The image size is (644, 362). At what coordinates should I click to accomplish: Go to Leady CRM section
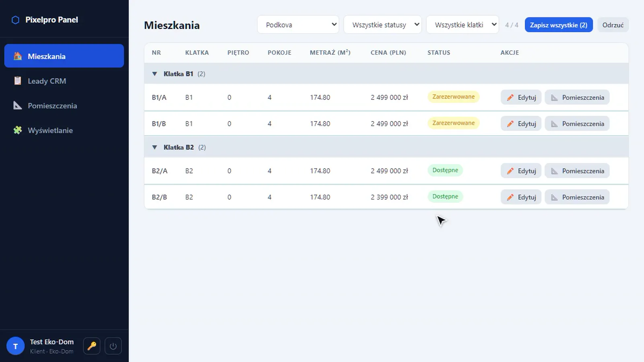click(64, 81)
